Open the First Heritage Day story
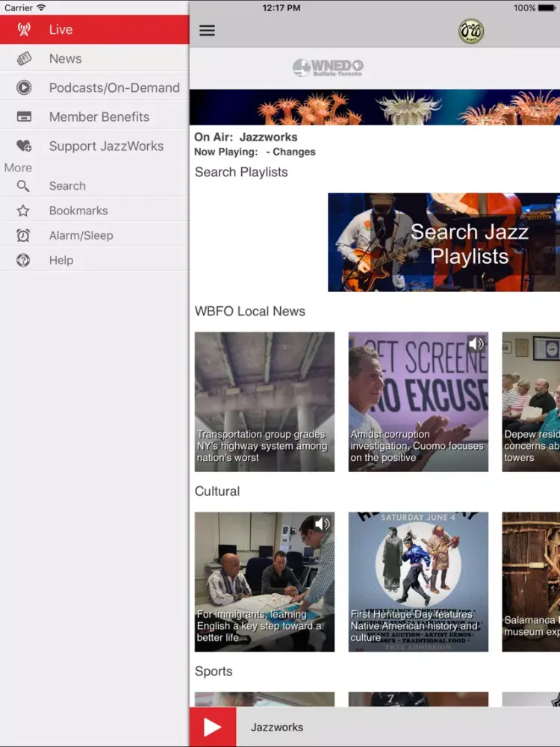The width and height of the screenshot is (560, 747). tap(418, 582)
